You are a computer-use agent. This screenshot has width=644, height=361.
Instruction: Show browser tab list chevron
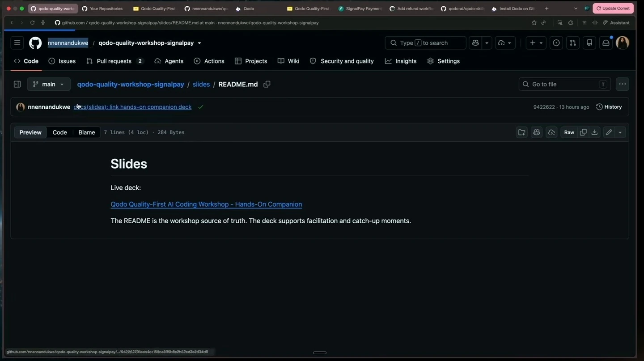tap(576, 8)
